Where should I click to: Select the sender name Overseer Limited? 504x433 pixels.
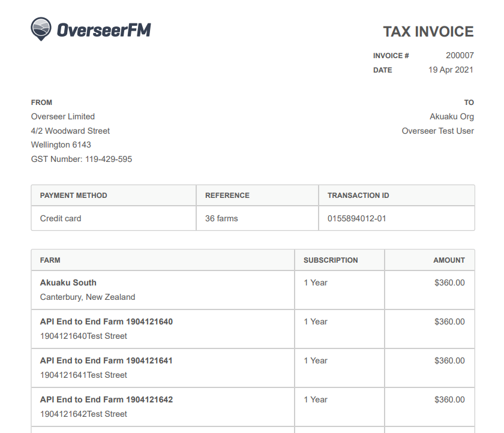63,116
